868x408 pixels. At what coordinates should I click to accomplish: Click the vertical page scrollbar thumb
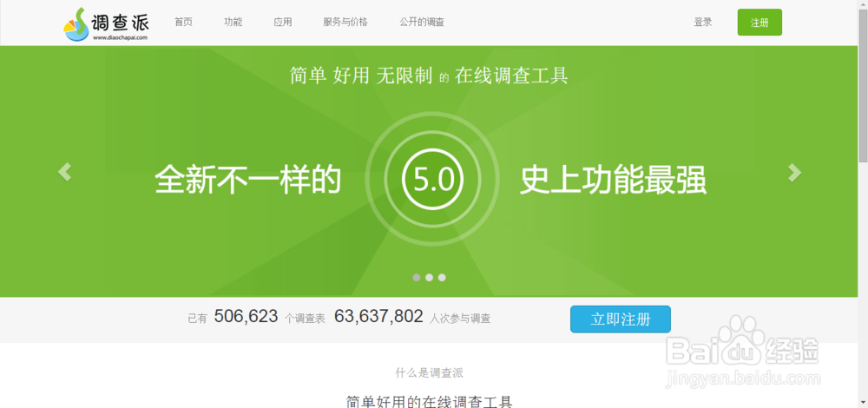pos(863,86)
